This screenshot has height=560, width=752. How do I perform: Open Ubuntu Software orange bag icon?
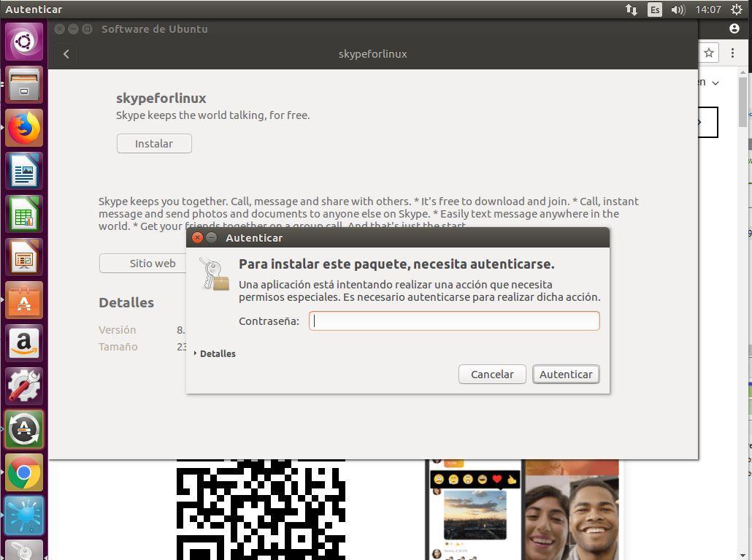[x=24, y=301]
